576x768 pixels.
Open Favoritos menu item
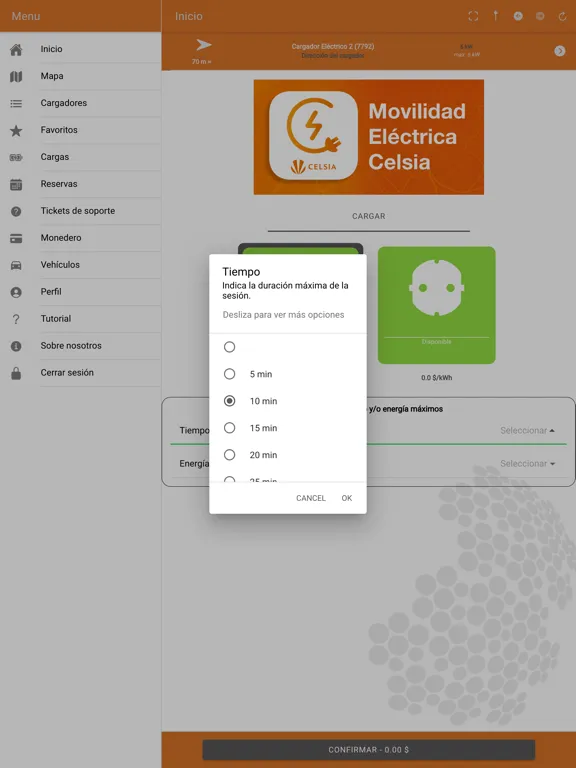pos(59,130)
